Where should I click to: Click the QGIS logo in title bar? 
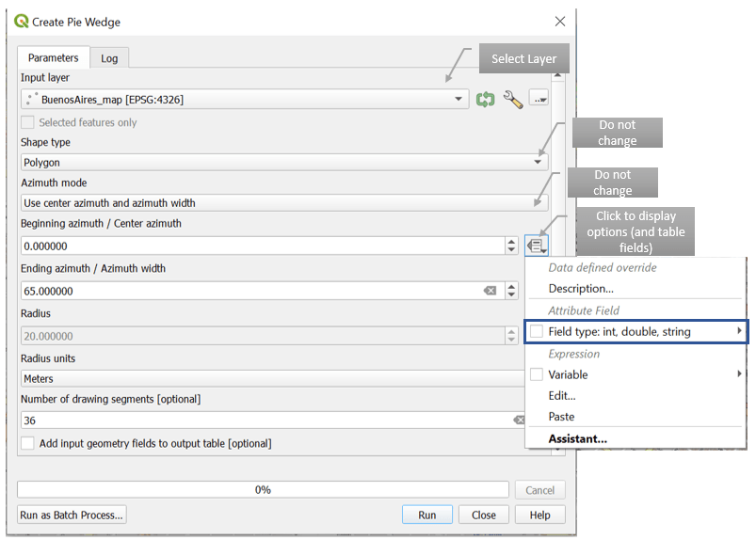click(x=21, y=21)
